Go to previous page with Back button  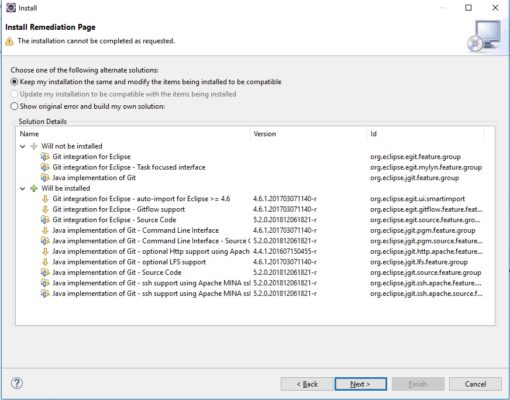point(307,384)
